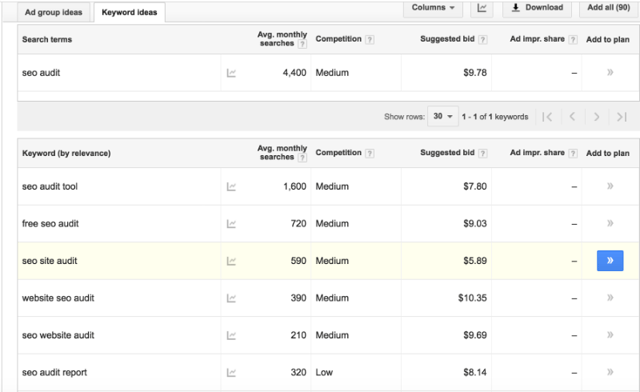The width and height of the screenshot is (640, 392).
Task: Open the Columns dropdown
Action: 433,8
